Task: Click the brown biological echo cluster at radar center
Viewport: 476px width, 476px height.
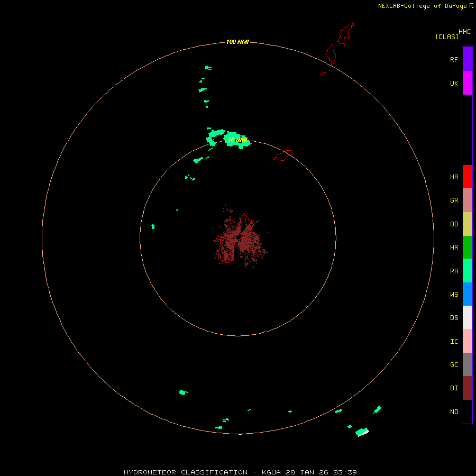Action: click(x=240, y=237)
